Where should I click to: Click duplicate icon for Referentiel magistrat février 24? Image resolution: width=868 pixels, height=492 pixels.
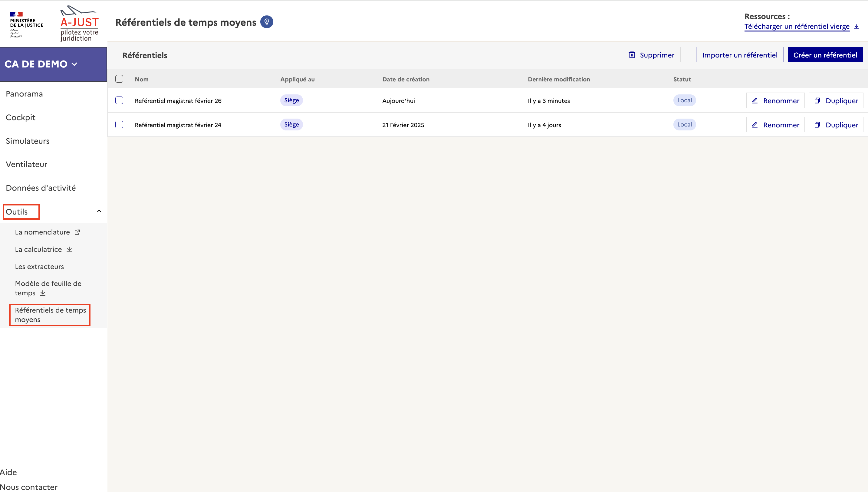817,125
